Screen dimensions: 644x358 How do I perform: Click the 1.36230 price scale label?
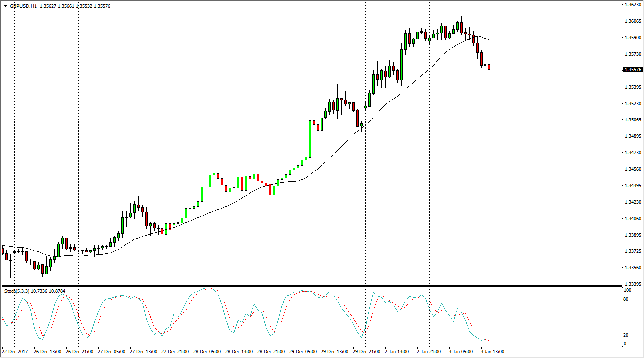tap(632, 5)
